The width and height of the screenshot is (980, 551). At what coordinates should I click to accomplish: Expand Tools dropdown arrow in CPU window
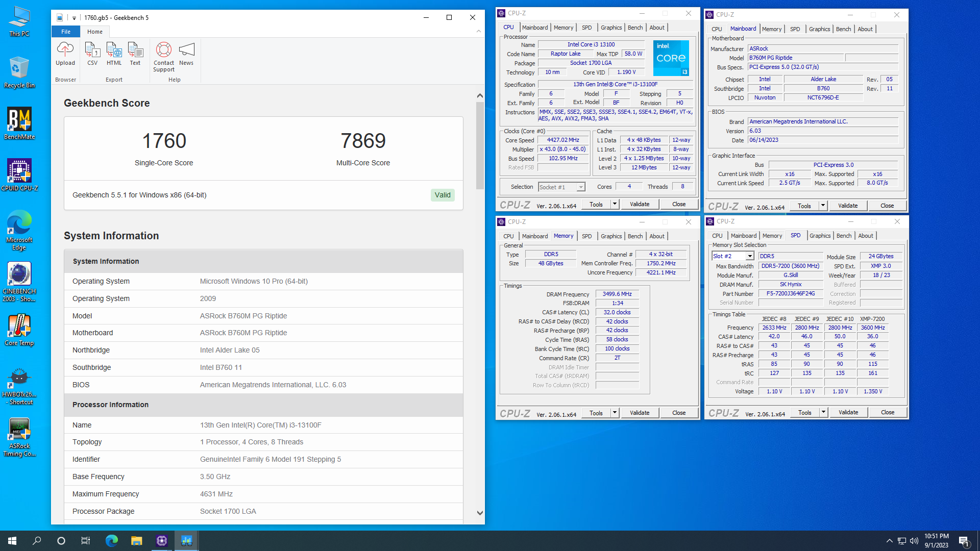coord(615,204)
